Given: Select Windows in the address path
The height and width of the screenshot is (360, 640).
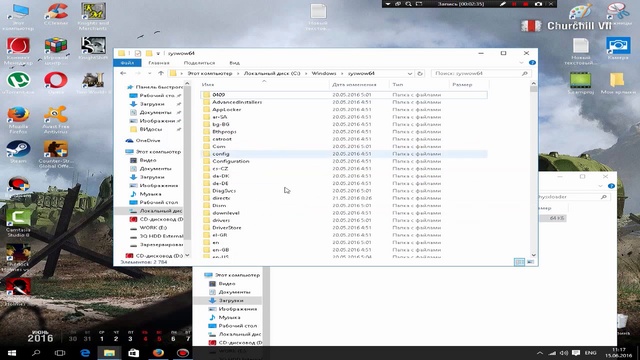Looking at the screenshot, I should click(324, 73).
